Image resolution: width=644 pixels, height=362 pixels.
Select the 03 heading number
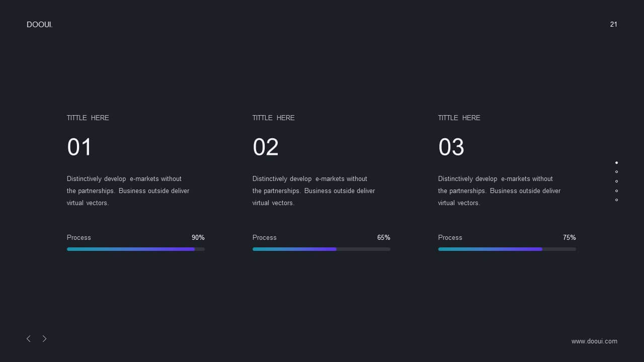click(x=451, y=147)
